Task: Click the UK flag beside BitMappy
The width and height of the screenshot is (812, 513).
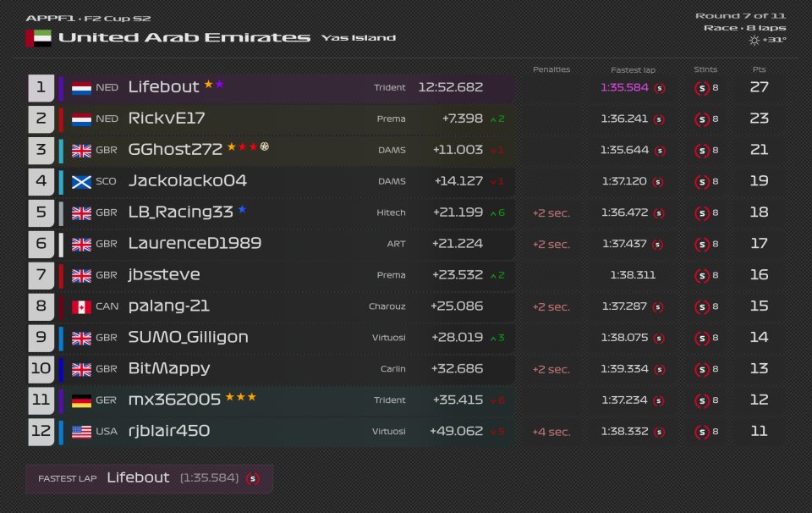Action: point(81,369)
